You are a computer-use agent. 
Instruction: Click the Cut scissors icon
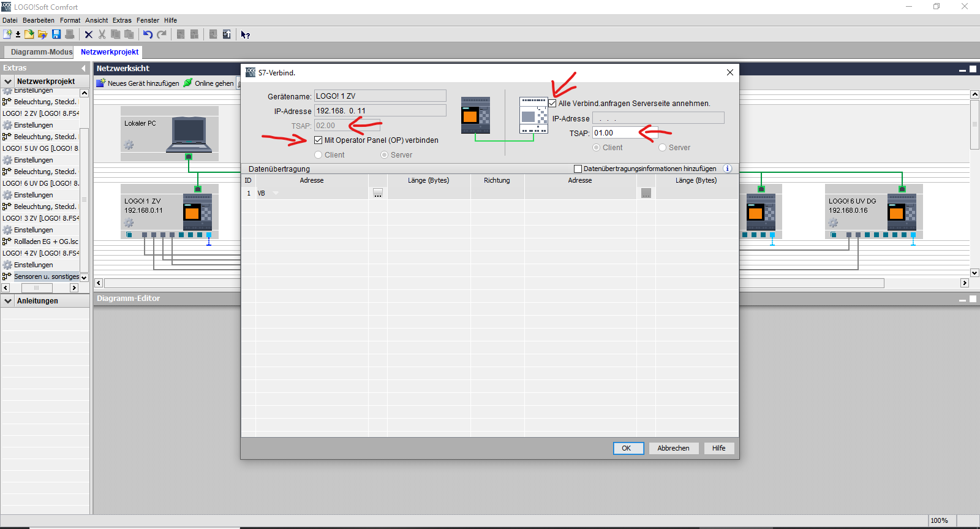(x=102, y=34)
